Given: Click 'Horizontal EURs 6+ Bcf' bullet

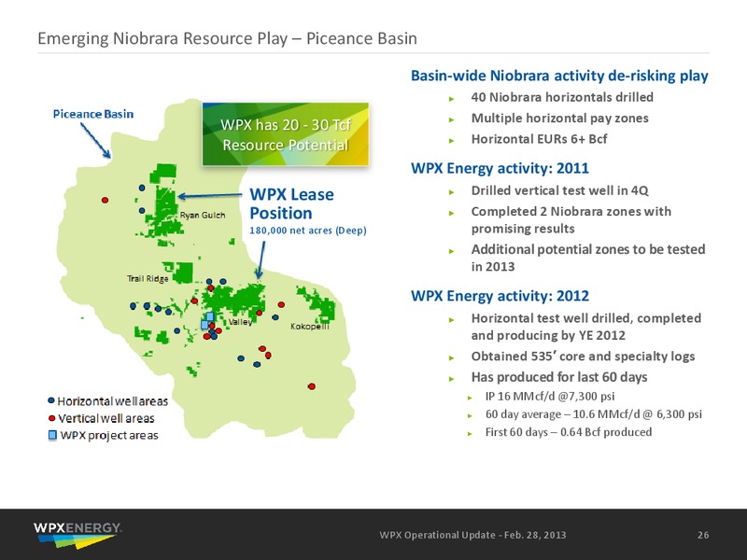Looking at the screenshot, I should (540, 139).
